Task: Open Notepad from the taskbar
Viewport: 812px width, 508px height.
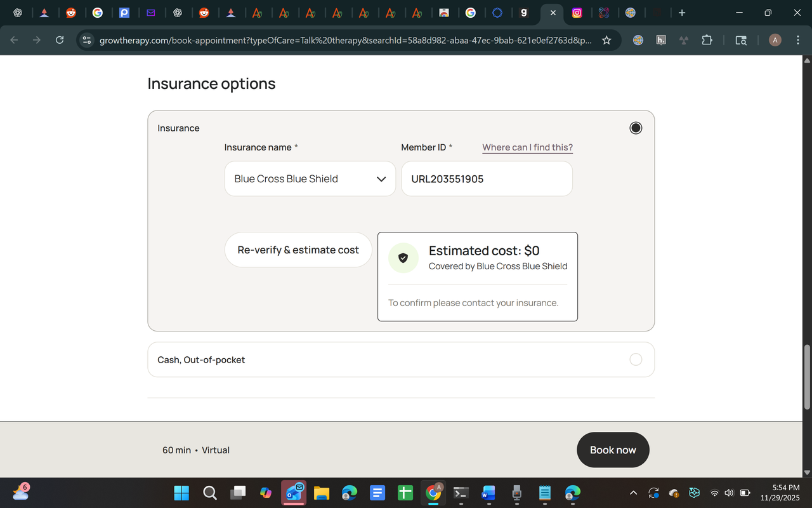Action: click(x=544, y=493)
